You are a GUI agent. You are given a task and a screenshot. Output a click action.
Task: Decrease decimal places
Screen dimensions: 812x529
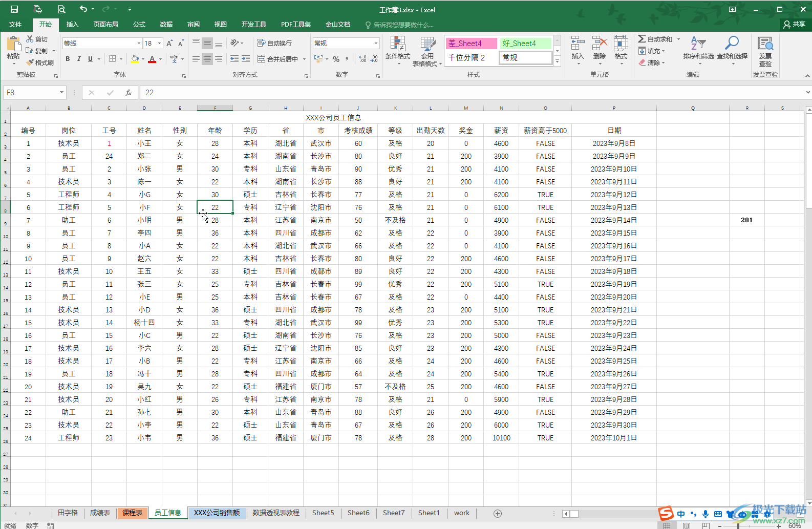pos(374,59)
